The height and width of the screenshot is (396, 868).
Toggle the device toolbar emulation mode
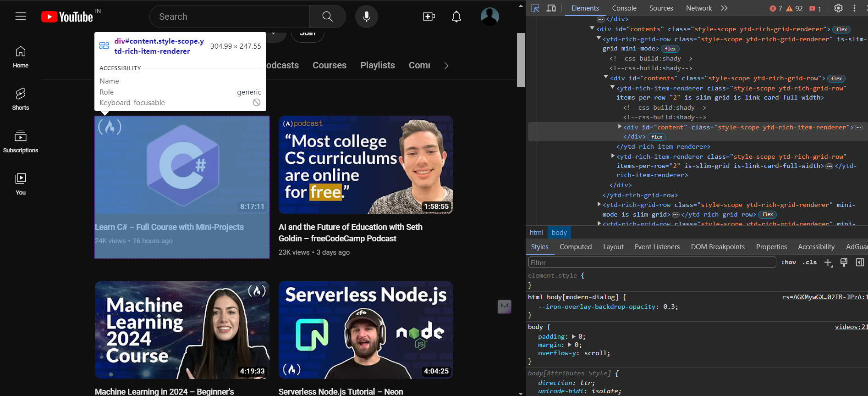point(551,8)
